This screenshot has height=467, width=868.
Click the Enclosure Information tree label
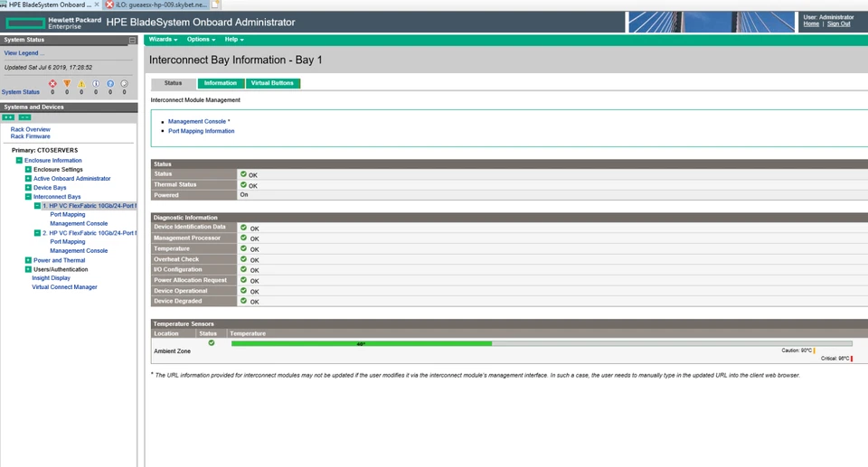coord(53,161)
